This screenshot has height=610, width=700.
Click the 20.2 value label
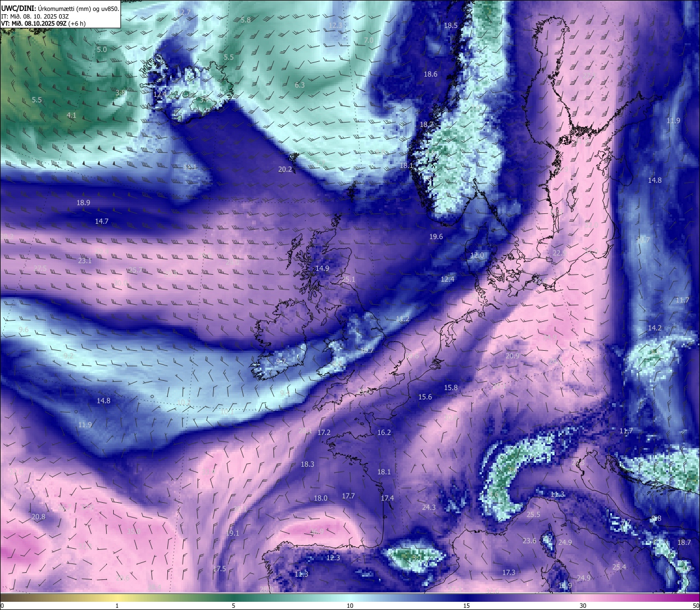285,169
